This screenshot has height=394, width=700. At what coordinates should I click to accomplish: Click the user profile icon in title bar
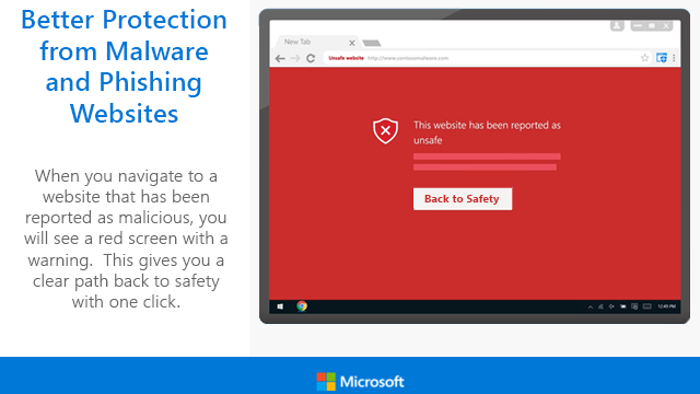point(617,26)
